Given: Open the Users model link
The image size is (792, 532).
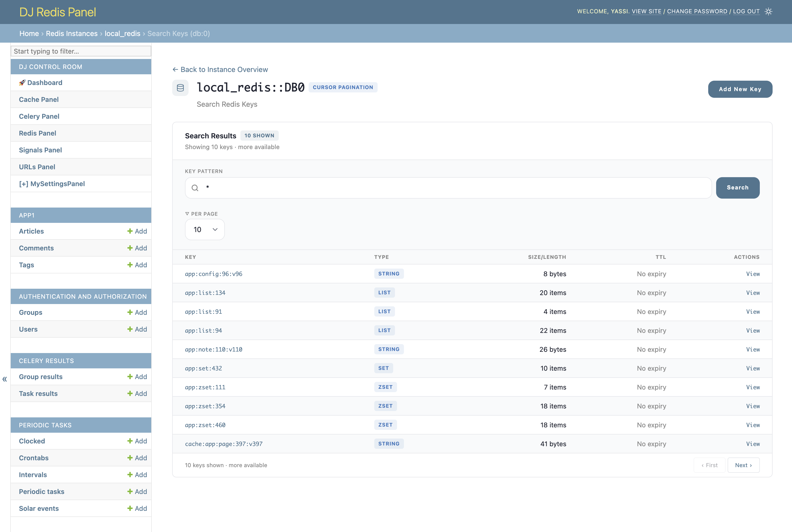Looking at the screenshot, I should click(28, 329).
